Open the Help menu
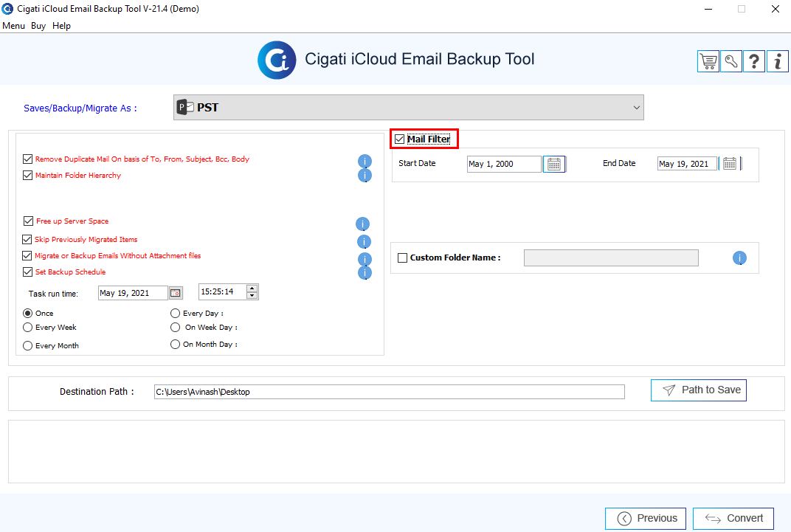This screenshot has height=532, width=791. pos(61,26)
